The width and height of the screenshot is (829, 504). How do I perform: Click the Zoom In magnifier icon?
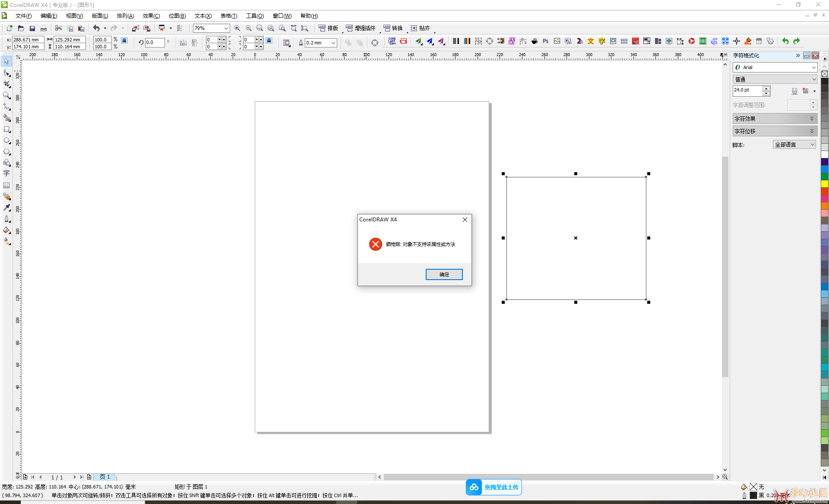point(237,28)
